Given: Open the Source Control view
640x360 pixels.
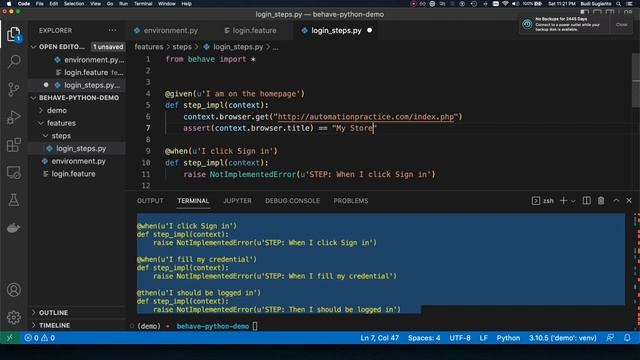Looking at the screenshot, I should tap(13, 89).
